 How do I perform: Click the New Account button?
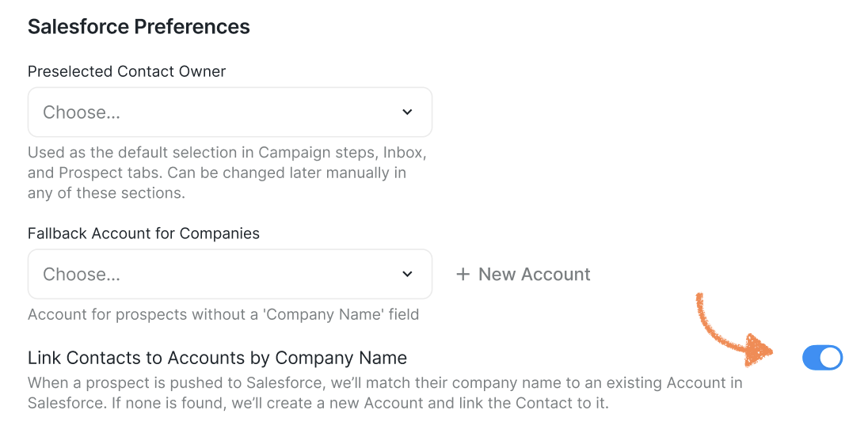pyautogui.click(x=534, y=275)
